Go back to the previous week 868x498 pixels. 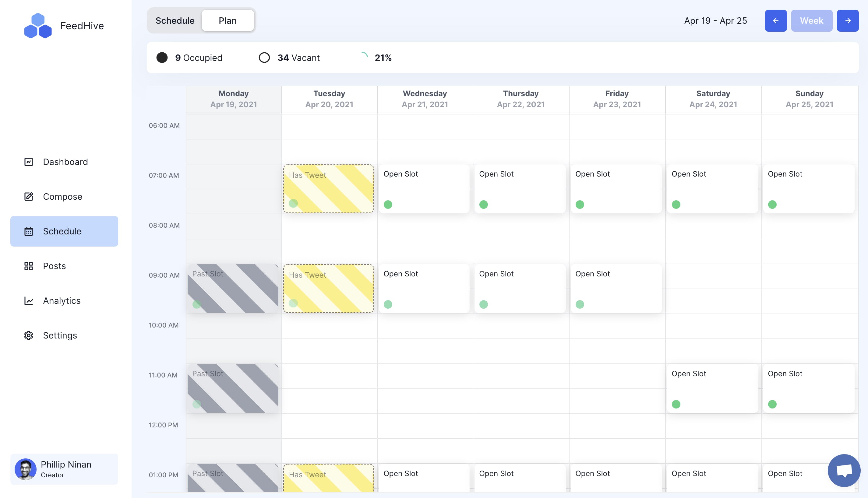(x=776, y=20)
